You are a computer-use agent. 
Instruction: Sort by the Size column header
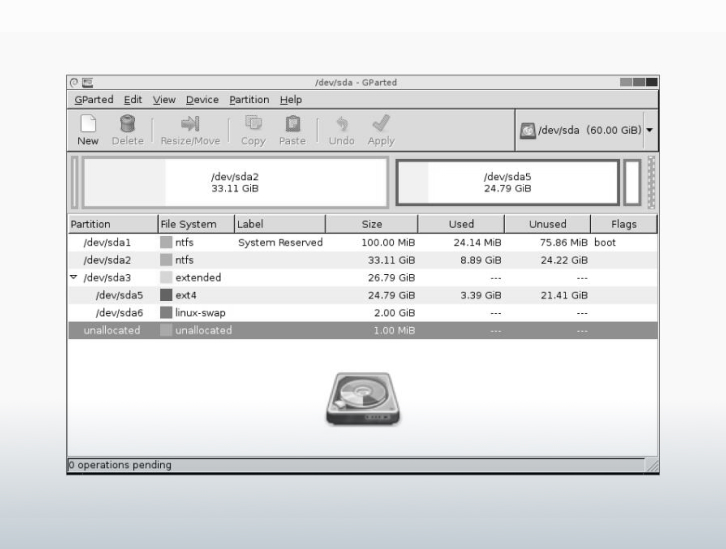click(372, 224)
